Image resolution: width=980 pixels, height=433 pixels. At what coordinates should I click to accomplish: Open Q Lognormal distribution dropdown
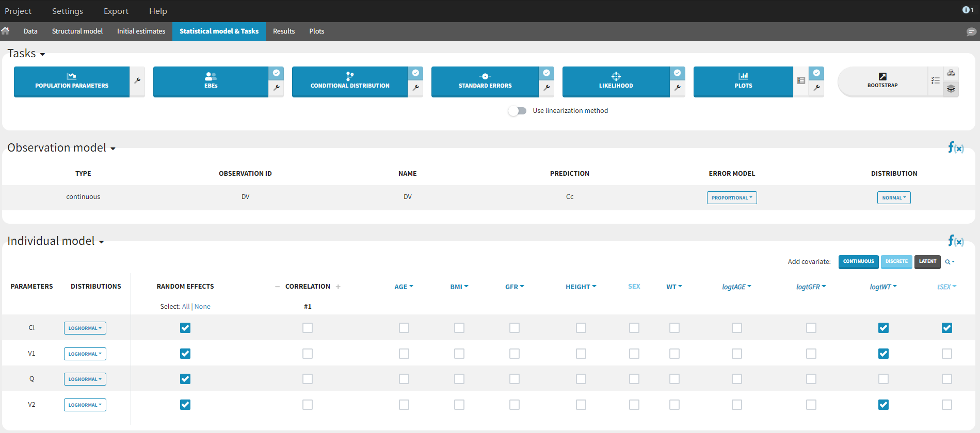point(85,379)
